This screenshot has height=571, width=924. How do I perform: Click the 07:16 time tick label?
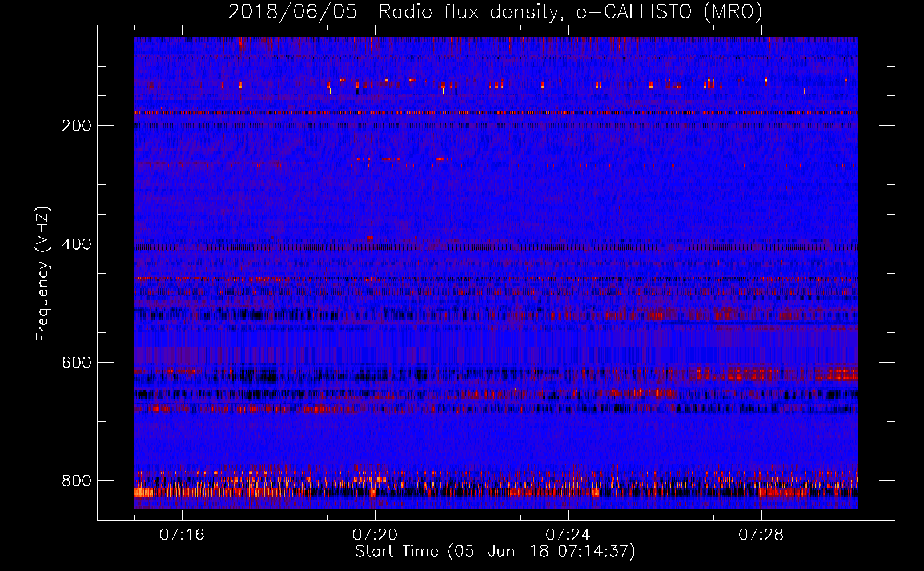182,535
